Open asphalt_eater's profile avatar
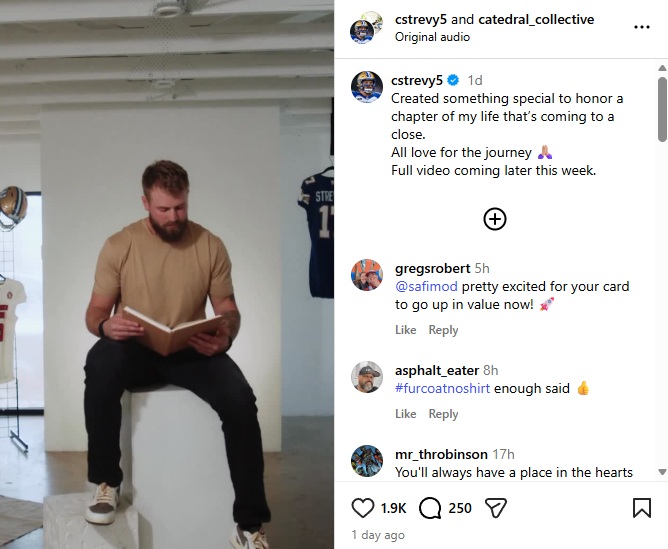The image size is (668, 549). click(x=366, y=377)
